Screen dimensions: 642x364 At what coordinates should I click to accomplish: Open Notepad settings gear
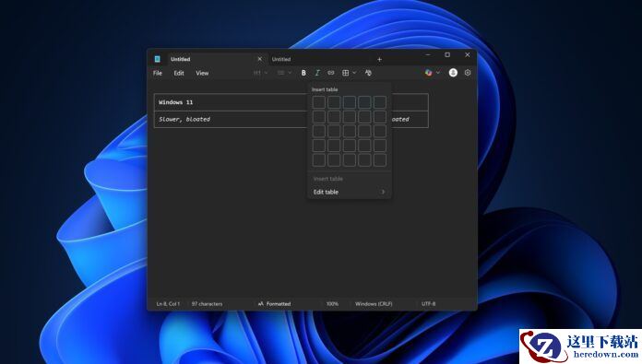point(468,73)
